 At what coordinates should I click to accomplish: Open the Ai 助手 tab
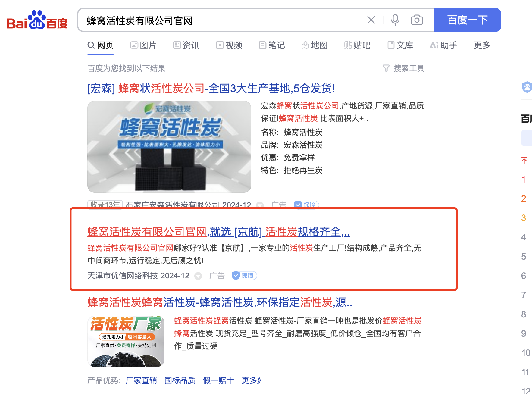443,45
